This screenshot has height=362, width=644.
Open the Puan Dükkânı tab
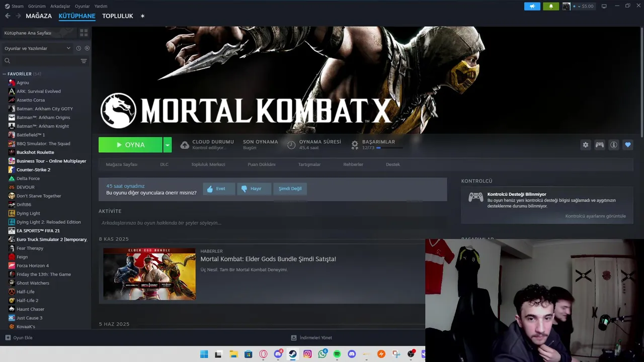[262, 164]
